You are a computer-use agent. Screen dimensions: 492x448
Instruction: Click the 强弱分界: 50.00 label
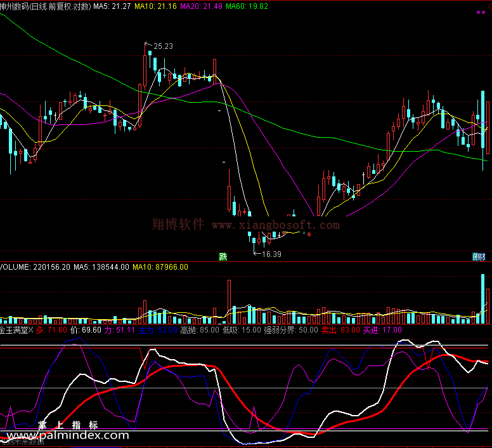(291, 330)
